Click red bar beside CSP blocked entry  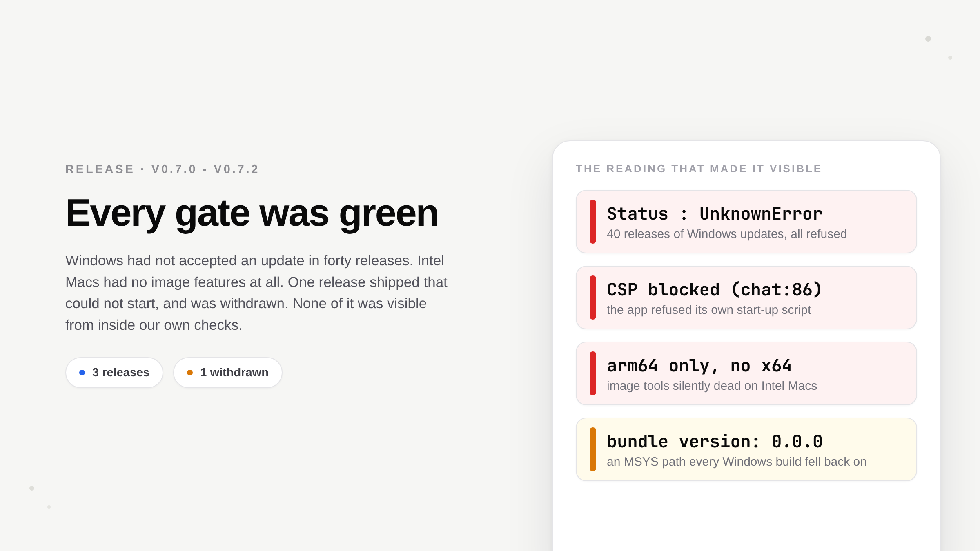pos(593,298)
